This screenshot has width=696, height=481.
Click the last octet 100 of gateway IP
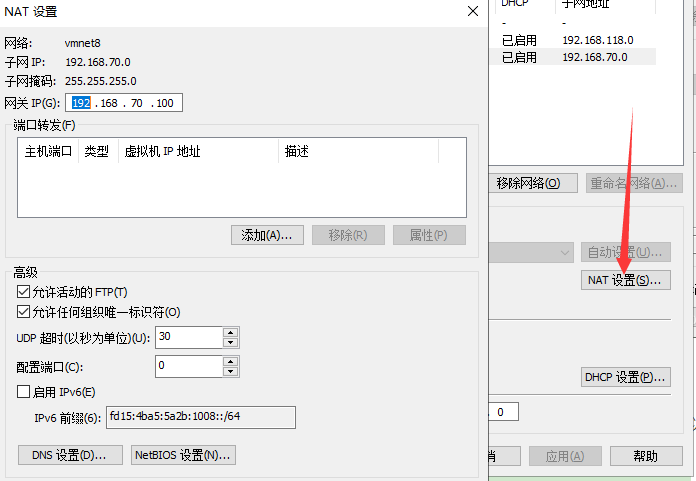pyautogui.click(x=165, y=103)
